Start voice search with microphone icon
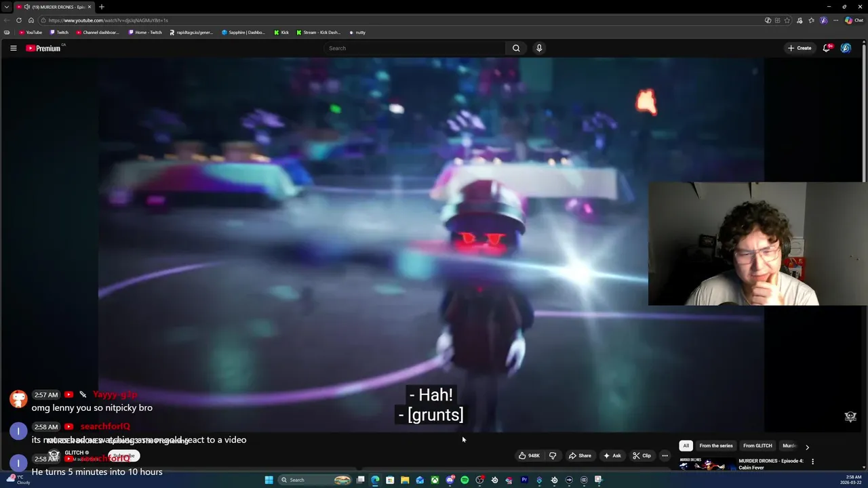 [539, 48]
